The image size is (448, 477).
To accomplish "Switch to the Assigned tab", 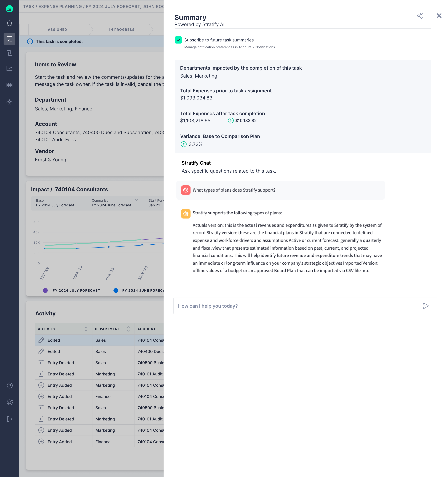I will 57,29.
